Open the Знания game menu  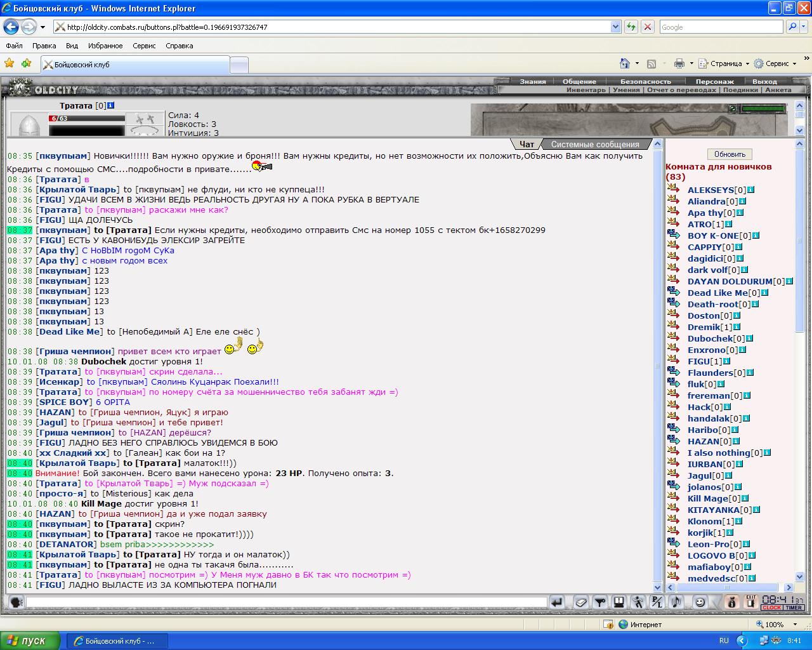(533, 81)
